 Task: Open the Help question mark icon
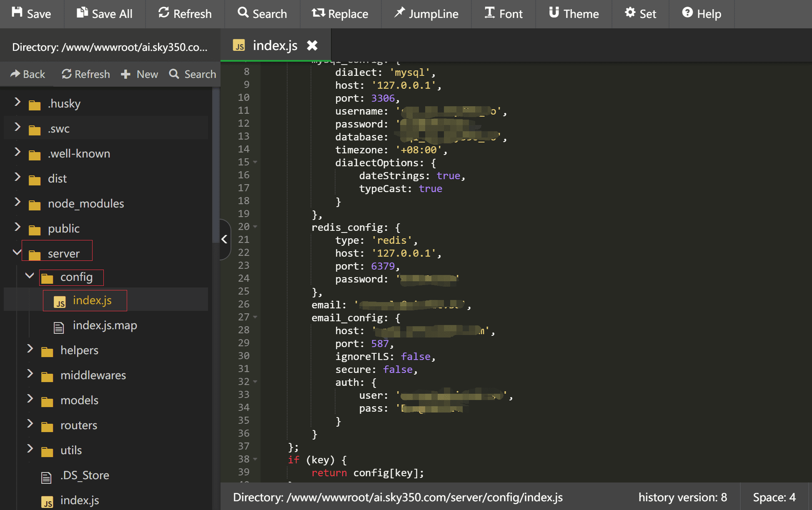click(x=687, y=13)
